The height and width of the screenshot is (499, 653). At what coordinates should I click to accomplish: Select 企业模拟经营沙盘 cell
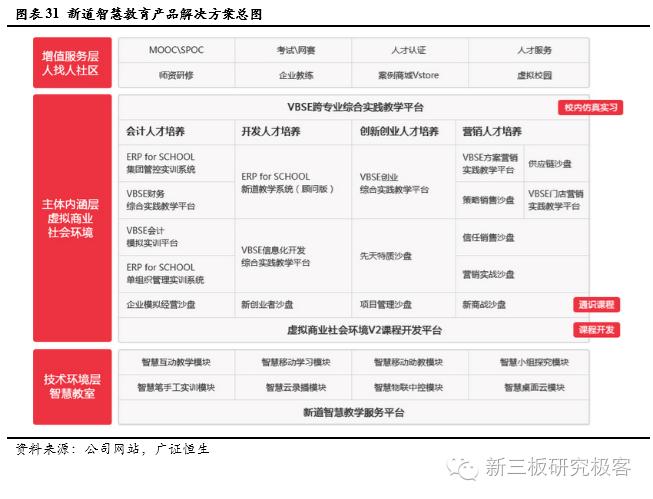click(177, 304)
